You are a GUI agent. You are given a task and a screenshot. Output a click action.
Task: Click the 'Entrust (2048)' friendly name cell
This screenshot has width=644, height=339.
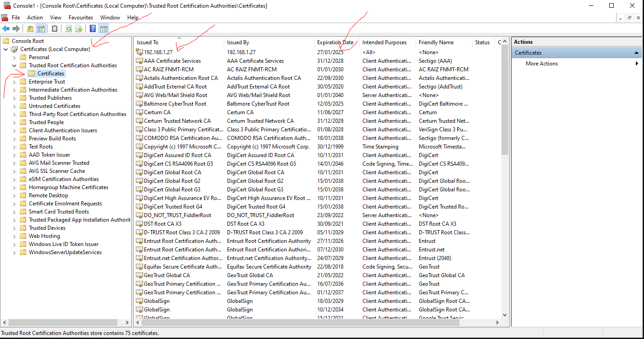(435, 258)
